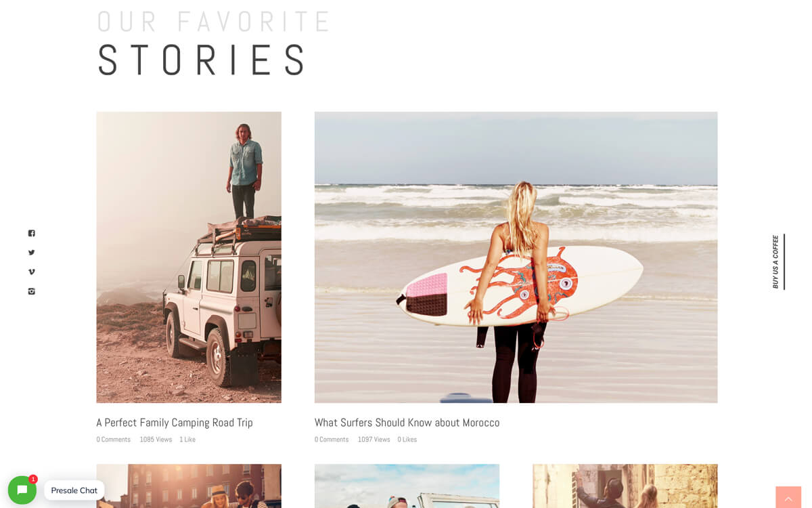812x508 pixels.
Task: View the surfer with octopus surfboard photo
Action: point(516,257)
